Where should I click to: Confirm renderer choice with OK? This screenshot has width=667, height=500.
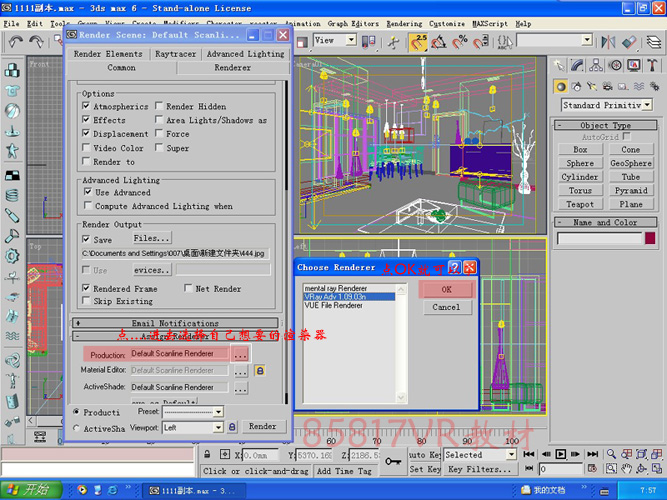tap(446, 289)
